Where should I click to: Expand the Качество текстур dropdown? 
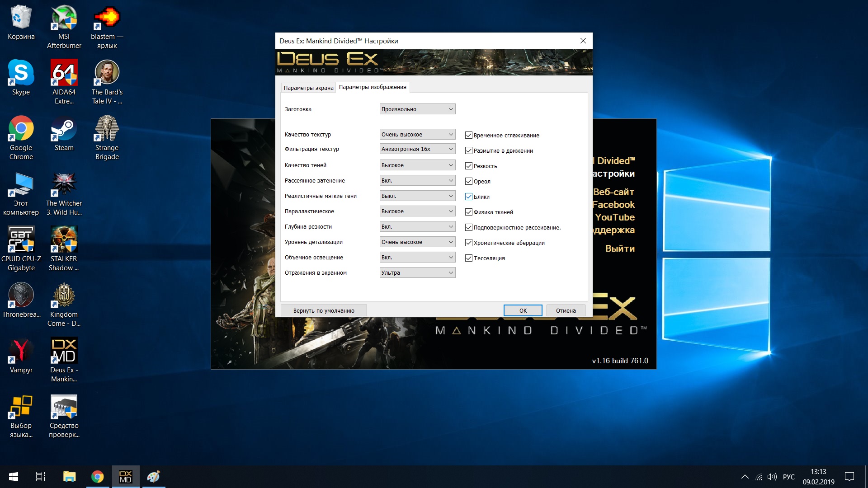point(417,135)
